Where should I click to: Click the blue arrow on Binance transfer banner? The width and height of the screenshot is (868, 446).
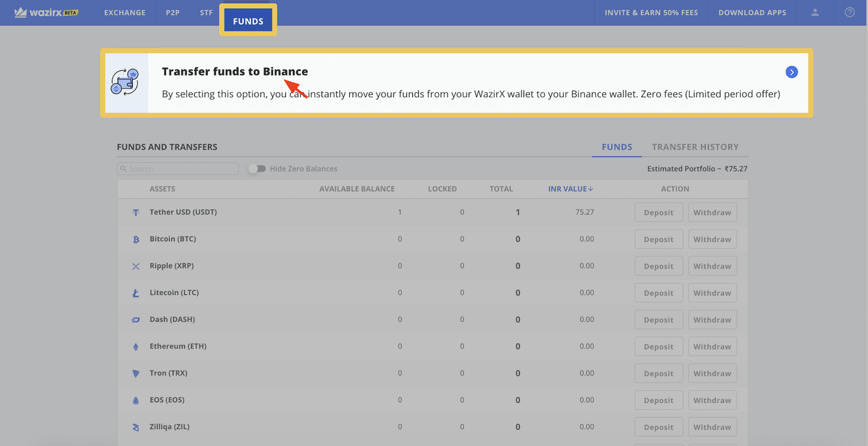tap(792, 72)
